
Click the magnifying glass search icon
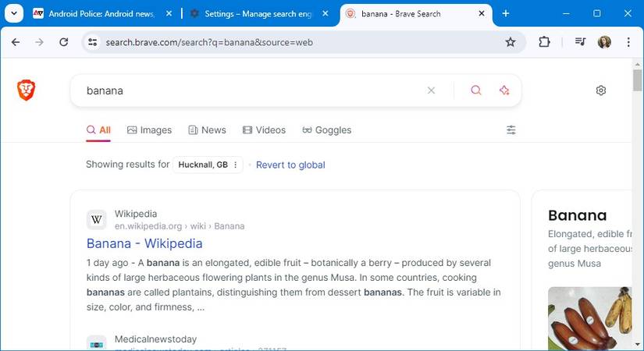475,90
